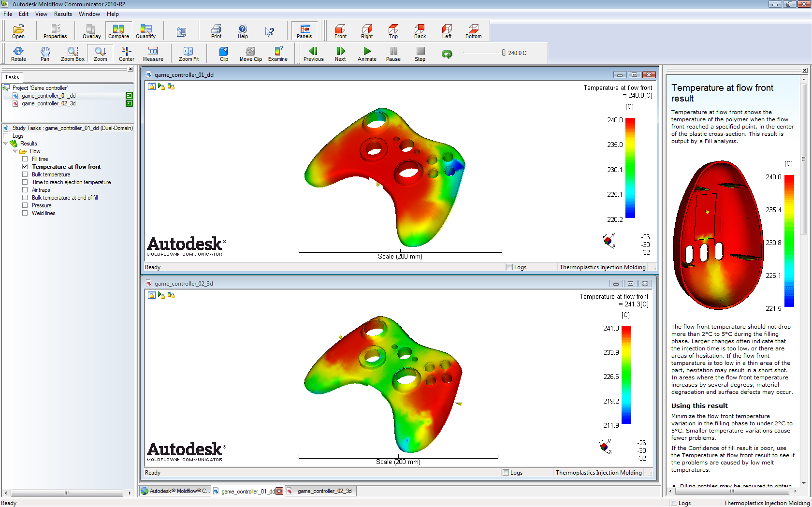Screen dimensions: 812x507
Task: Select the Pan tool
Action: click(45, 54)
